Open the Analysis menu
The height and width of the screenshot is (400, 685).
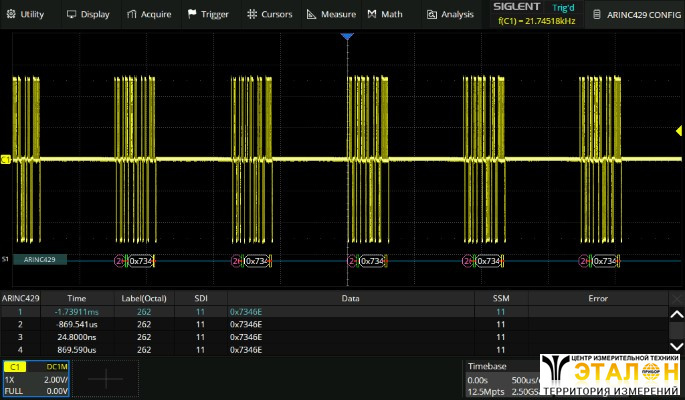[x=449, y=14]
